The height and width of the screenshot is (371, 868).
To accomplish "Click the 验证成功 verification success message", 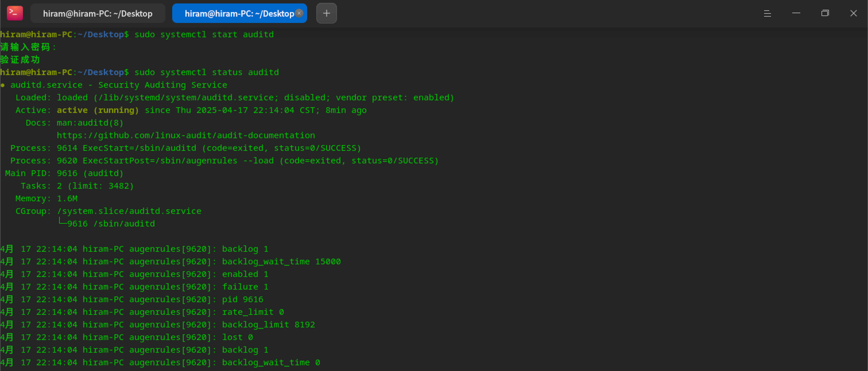I will coord(20,59).
